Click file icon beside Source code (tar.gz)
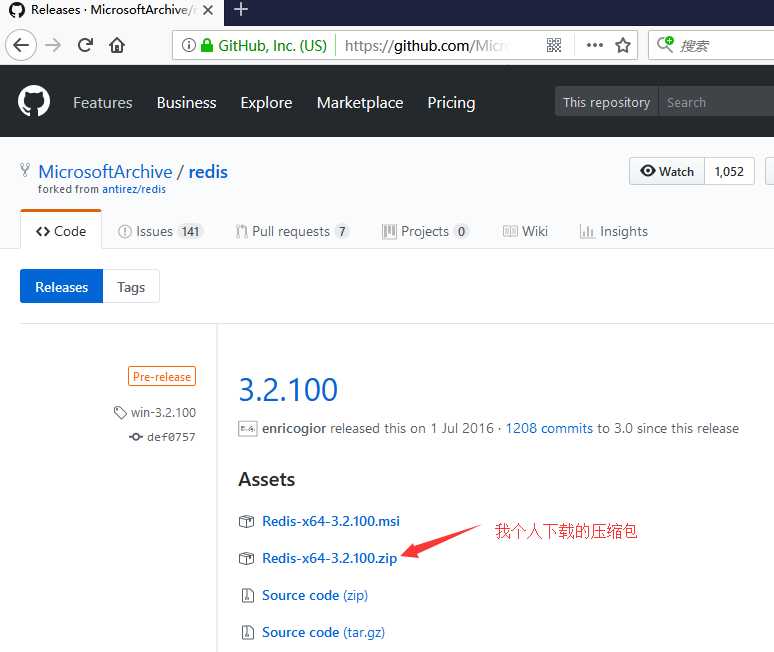The image size is (774, 652). click(x=247, y=632)
